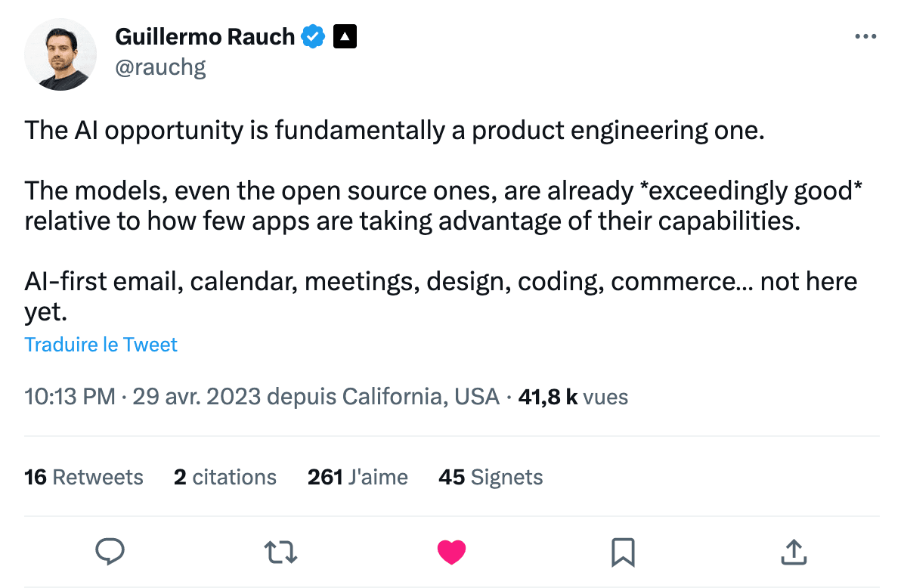Open the @rauchg handle link
Image resolution: width=904 pixels, height=588 pixels.
(160, 68)
